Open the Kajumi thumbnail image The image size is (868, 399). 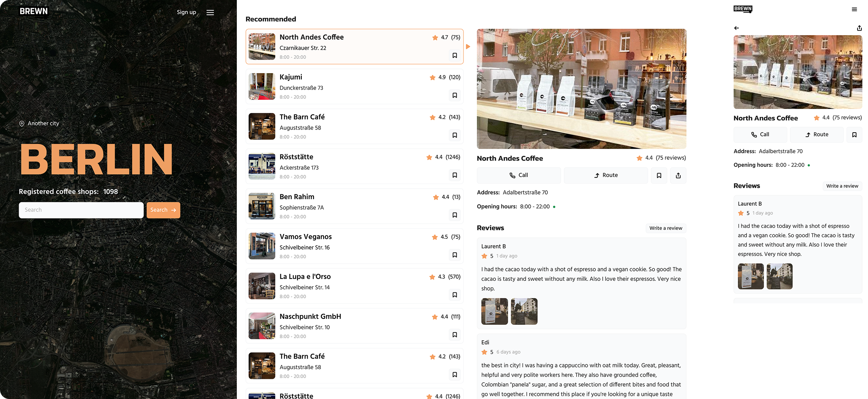point(262,86)
